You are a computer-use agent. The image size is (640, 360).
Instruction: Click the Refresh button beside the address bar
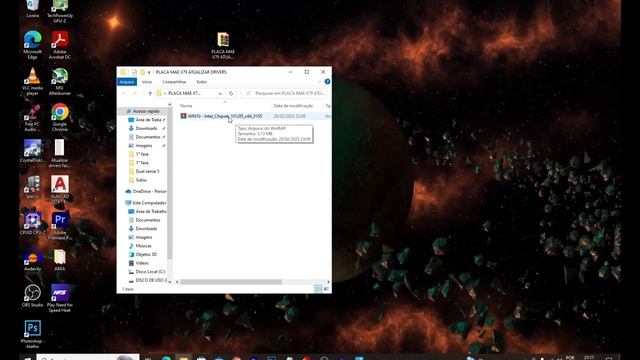point(231,93)
